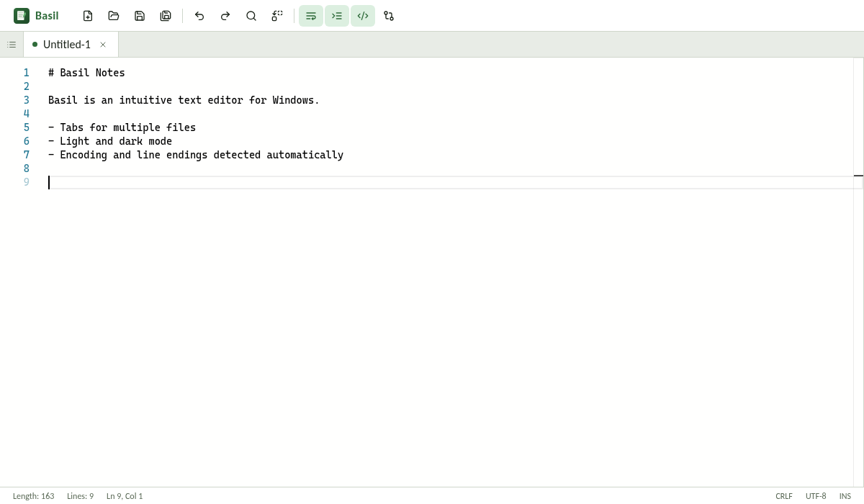Image resolution: width=864 pixels, height=504 pixels.
Task: Toggle the indent guide button
Action: click(337, 16)
